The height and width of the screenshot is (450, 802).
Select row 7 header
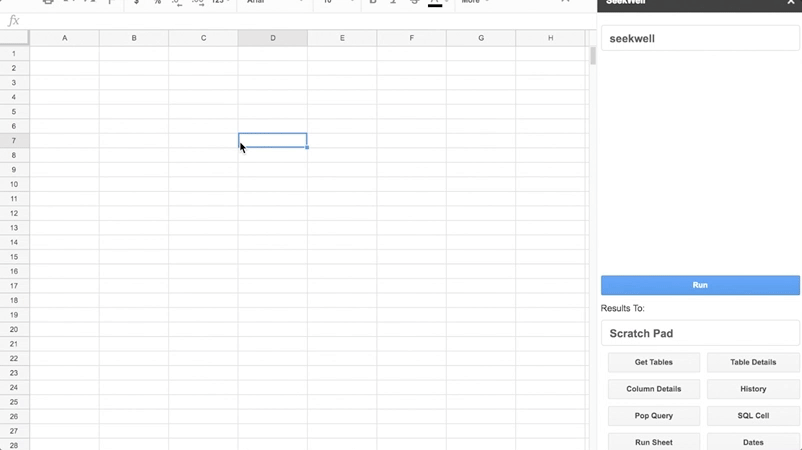click(x=14, y=141)
